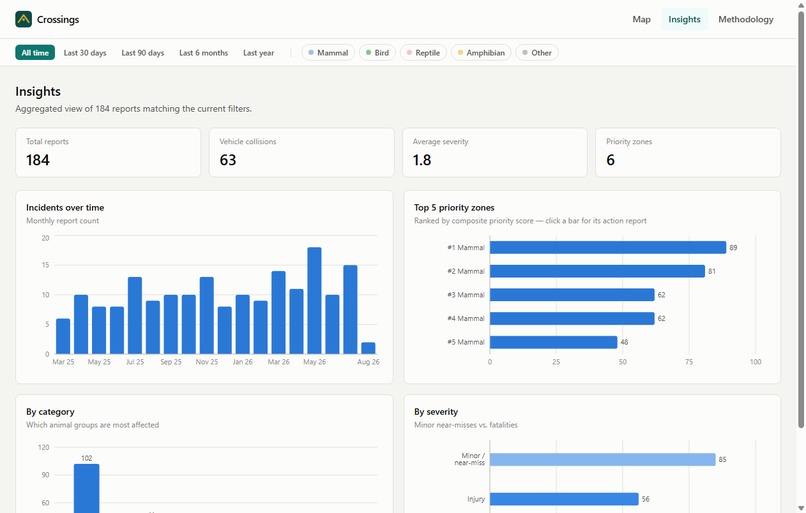Click the Insights heading
The image size is (806, 513).
click(x=38, y=91)
